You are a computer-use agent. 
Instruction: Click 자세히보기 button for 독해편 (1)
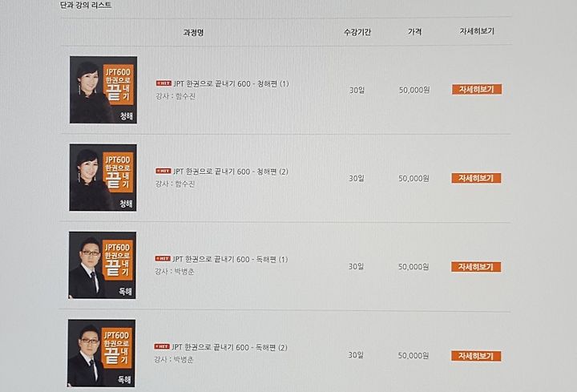click(x=476, y=267)
